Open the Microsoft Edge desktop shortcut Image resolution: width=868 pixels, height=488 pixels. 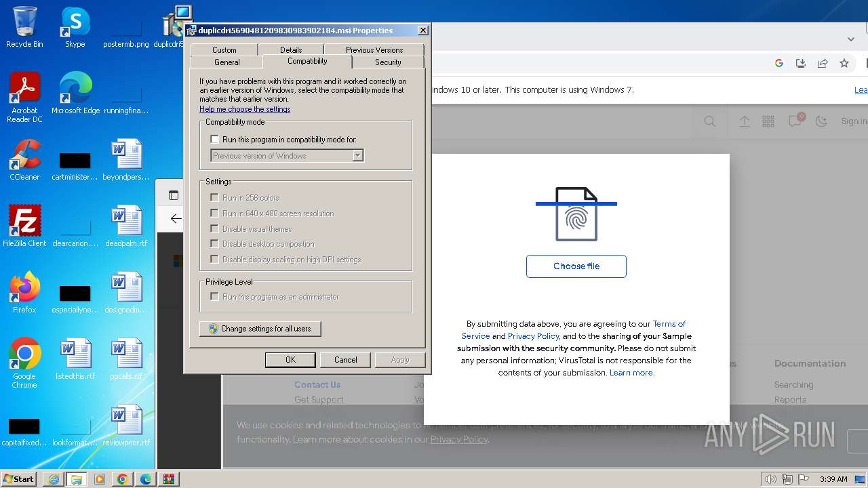[x=75, y=94]
